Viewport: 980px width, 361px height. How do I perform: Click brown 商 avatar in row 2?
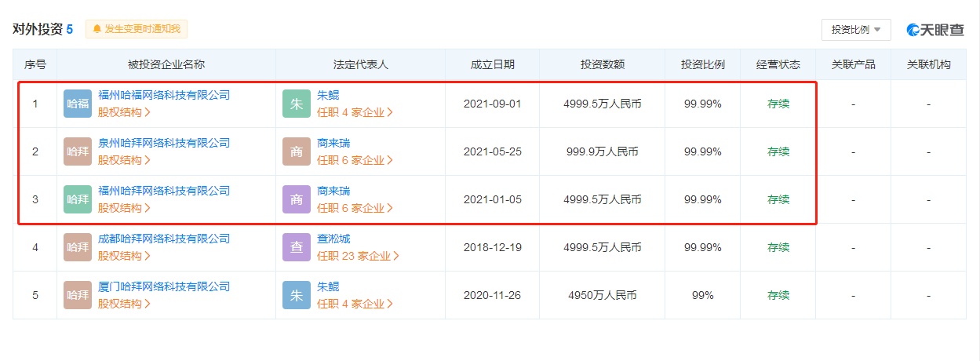point(297,151)
